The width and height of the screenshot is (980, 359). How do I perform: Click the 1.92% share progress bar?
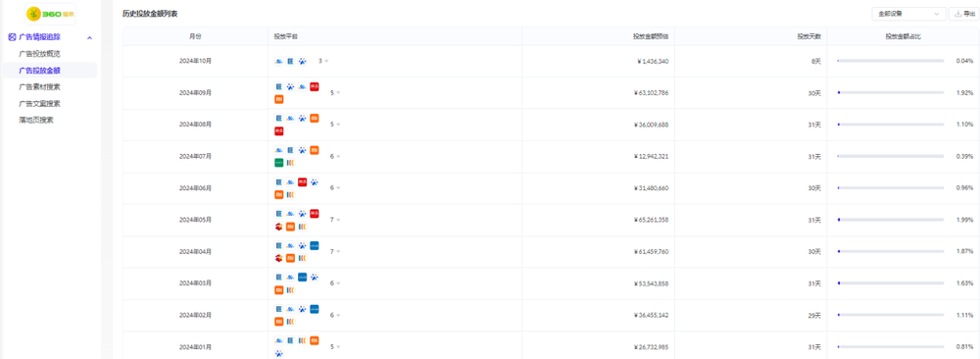tap(891, 92)
